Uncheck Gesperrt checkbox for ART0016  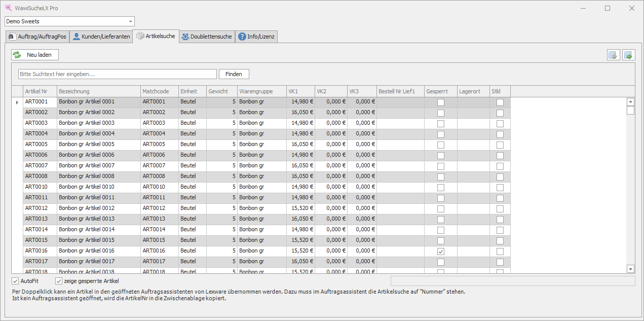point(441,252)
